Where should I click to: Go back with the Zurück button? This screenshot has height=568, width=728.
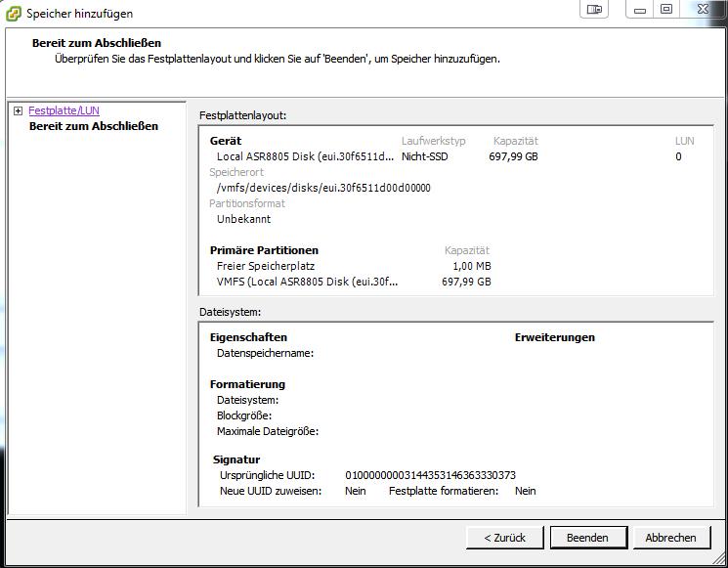504,538
